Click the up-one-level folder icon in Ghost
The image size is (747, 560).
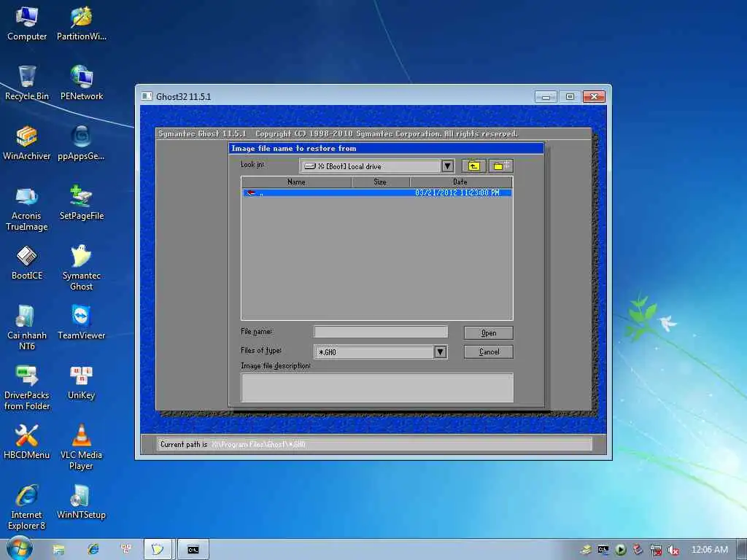click(473, 166)
